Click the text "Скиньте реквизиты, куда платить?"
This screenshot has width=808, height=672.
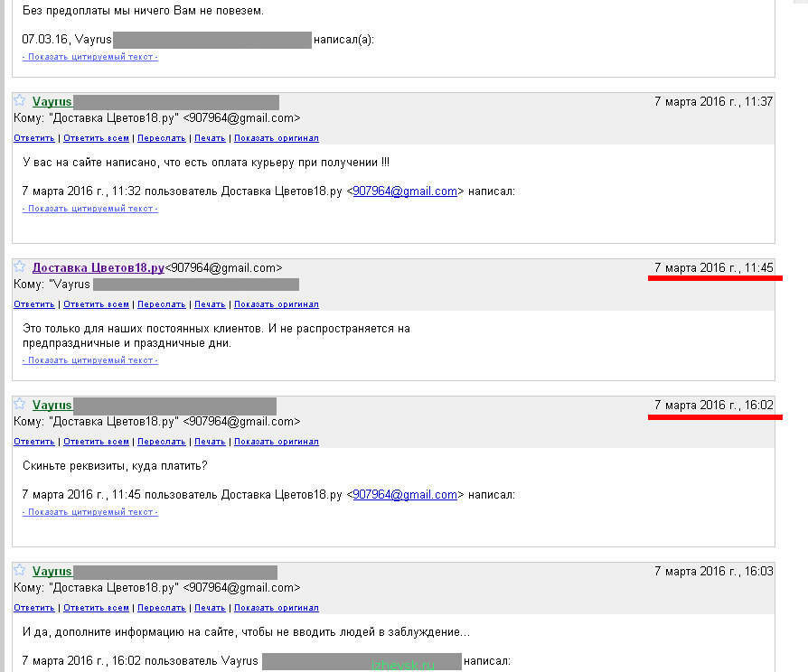coord(115,466)
